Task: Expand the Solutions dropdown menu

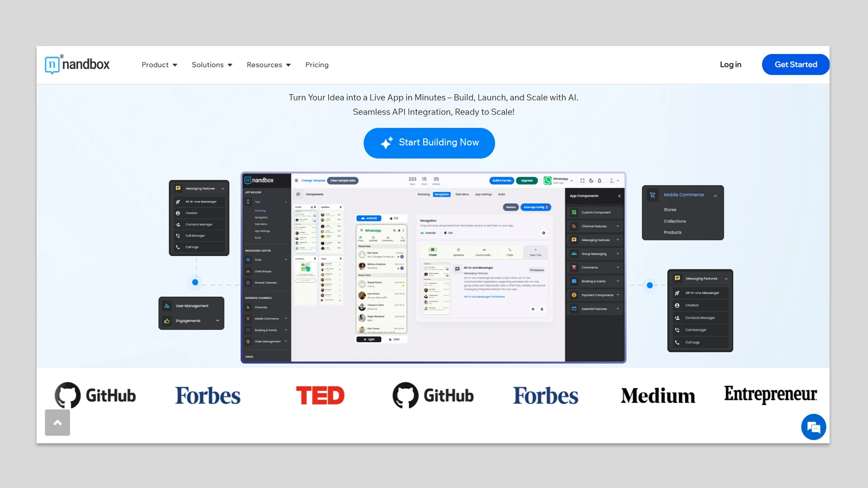Action: 212,65
